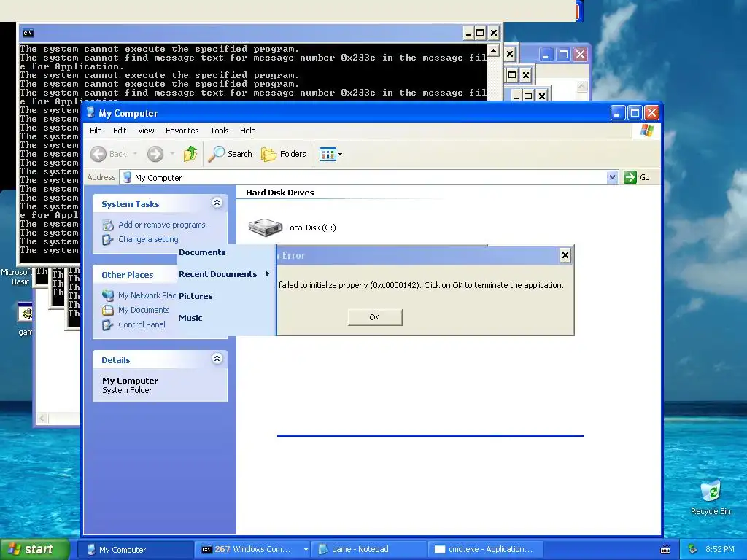Click the My Network Places icon
Image resolution: width=747 pixels, height=560 pixels.
(x=108, y=295)
